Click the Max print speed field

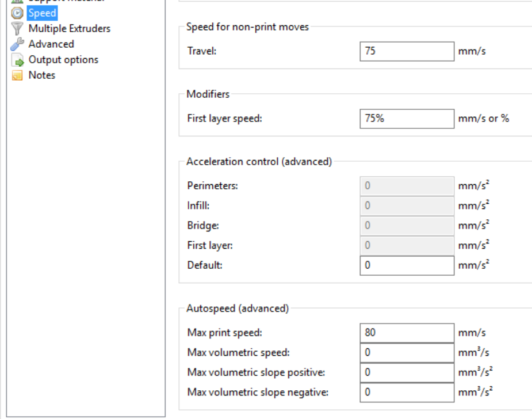407,333
